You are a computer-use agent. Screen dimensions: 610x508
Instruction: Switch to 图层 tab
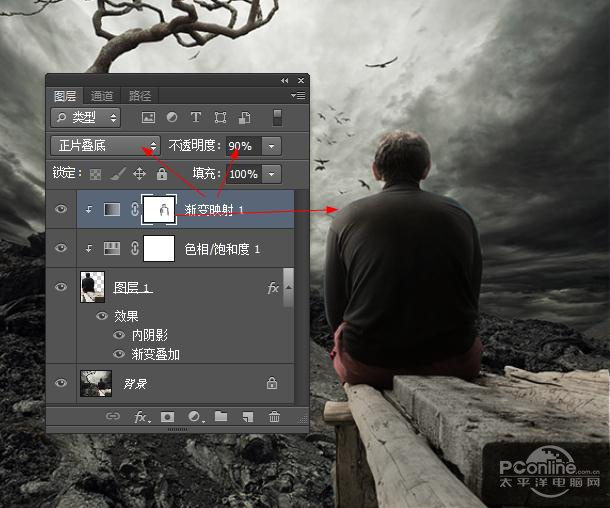point(65,96)
